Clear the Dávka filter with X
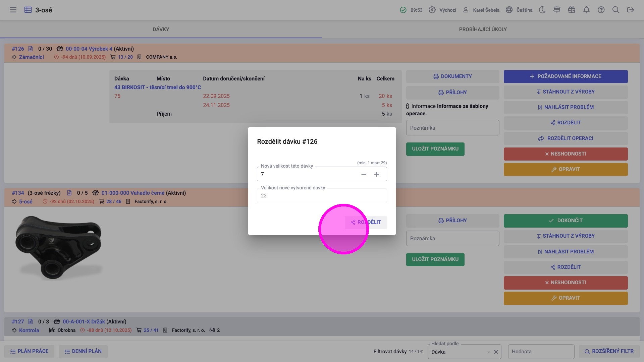Viewport: 644px width, 362px height. (x=496, y=352)
